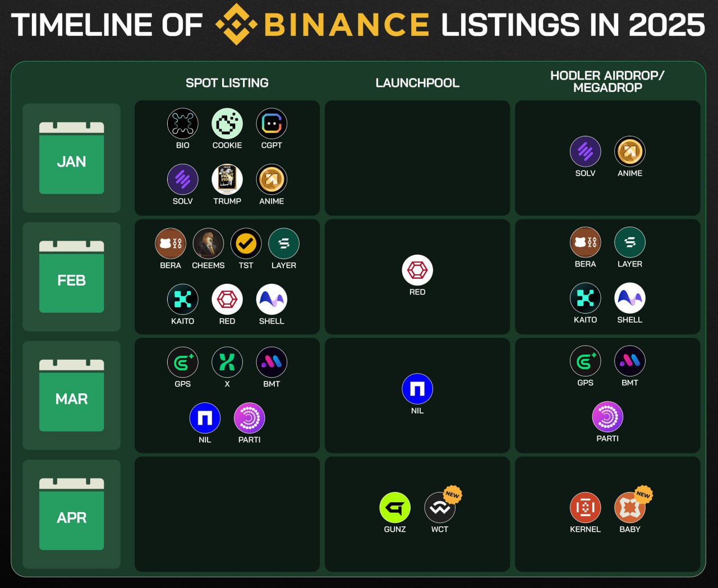The image size is (718, 588).
Task: Click GPS icon in March Hodler Airdrop column
Action: pos(585,361)
